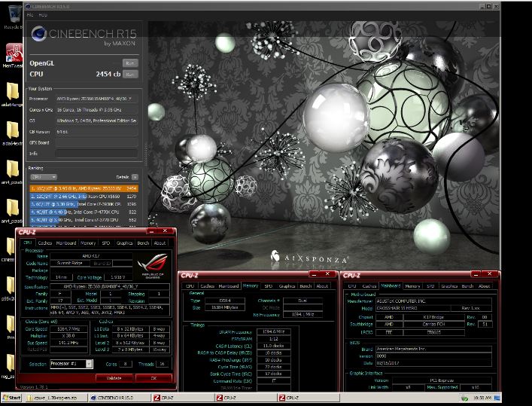Switch to Bench tab in CPU-Z CPU window
This screenshot has height=406, width=532.
pyautogui.click(x=143, y=243)
